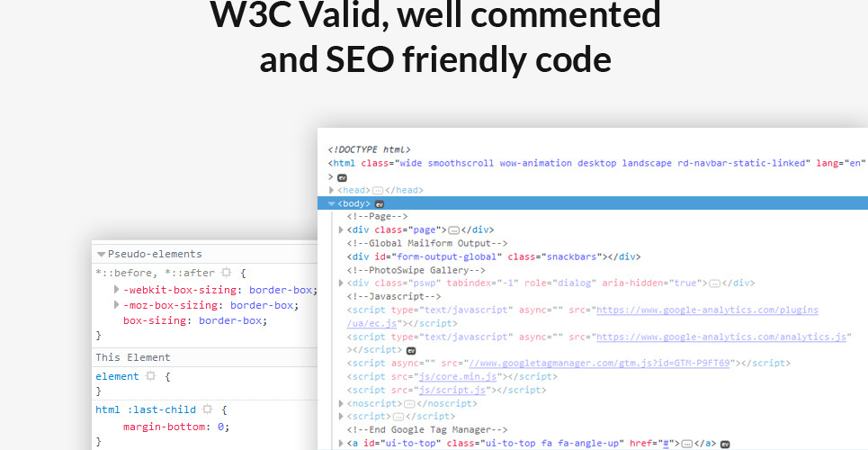Click ellipsis badge inside div class page
The image size is (868, 450).
[x=453, y=230]
